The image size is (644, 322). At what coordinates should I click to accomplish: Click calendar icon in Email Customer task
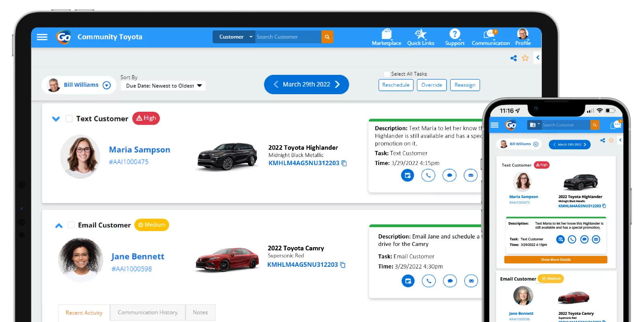click(x=408, y=281)
